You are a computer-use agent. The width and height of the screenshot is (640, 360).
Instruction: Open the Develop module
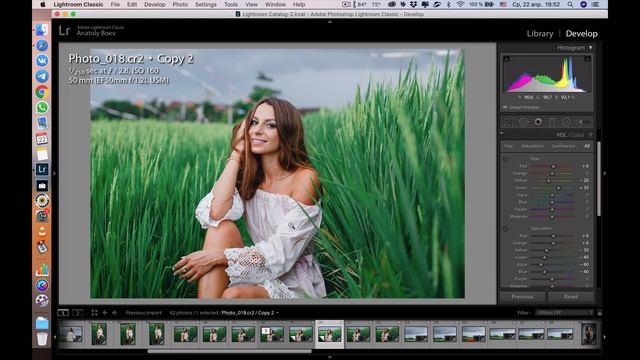[x=581, y=34]
